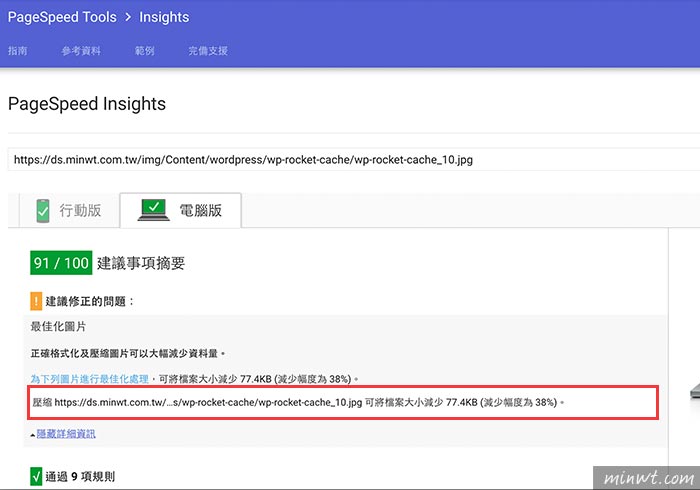
Task: Click the green phone icon
Action: pos(43,211)
